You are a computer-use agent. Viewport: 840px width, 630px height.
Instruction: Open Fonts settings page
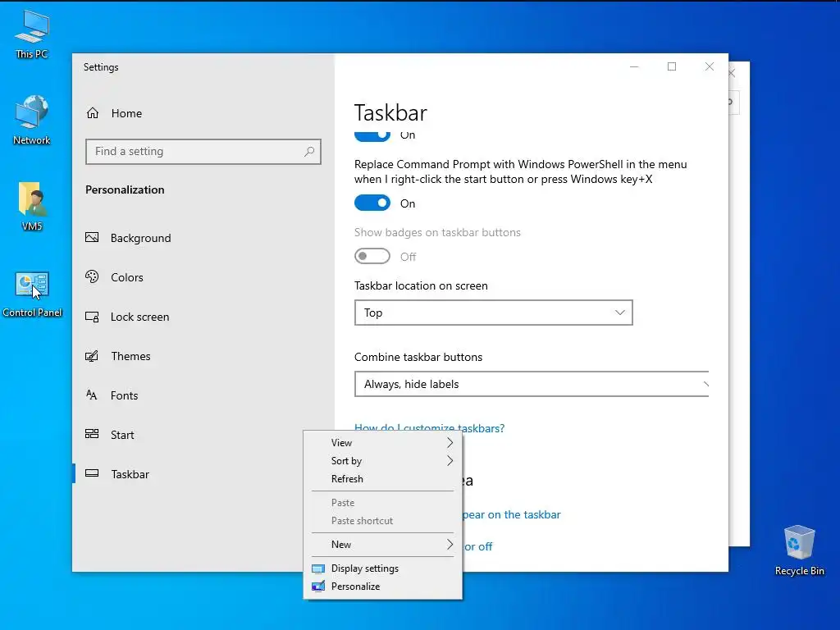pyautogui.click(x=203, y=395)
